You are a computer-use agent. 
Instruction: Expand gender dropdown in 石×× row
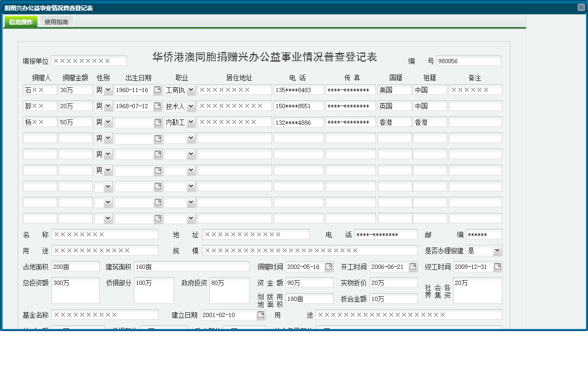click(x=108, y=90)
